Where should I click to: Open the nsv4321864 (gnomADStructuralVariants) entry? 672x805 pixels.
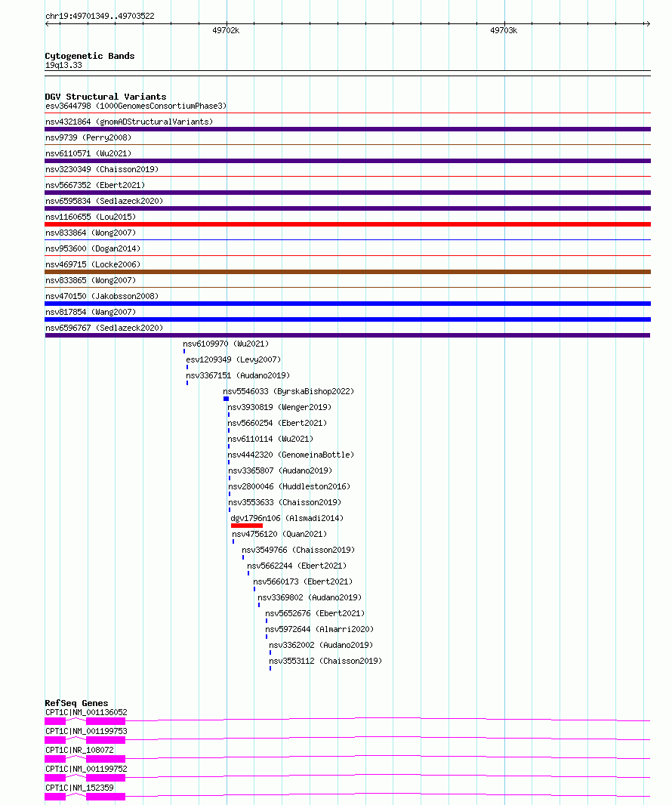(x=129, y=122)
